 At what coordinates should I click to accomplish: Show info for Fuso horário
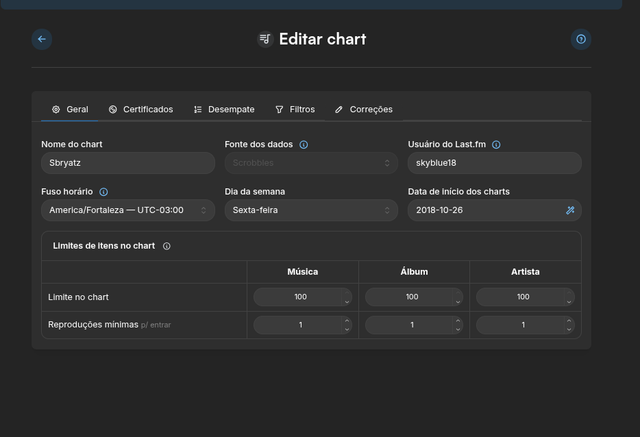(104, 192)
